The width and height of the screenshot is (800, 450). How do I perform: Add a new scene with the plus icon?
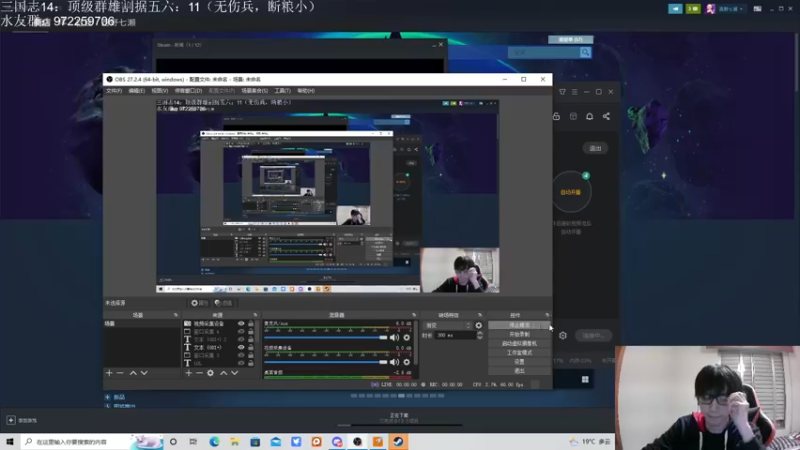point(109,373)
